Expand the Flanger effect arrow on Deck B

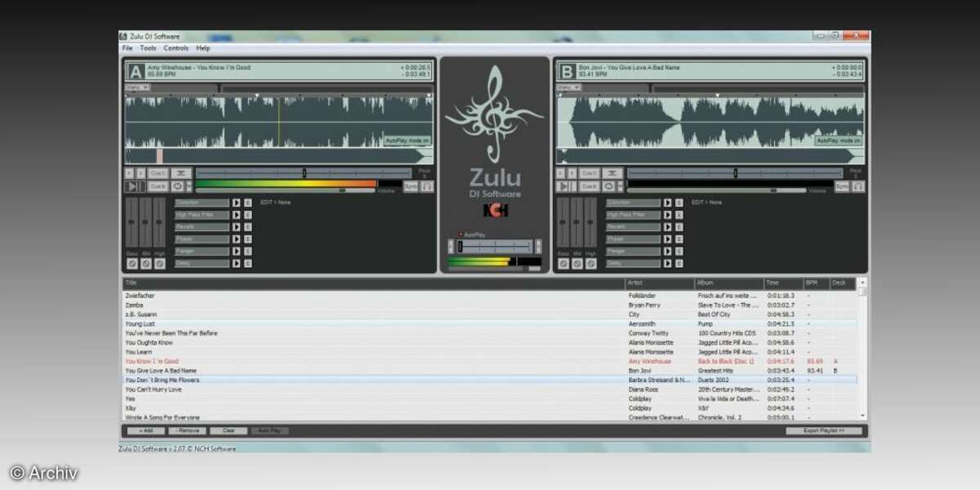coord(668,251)
